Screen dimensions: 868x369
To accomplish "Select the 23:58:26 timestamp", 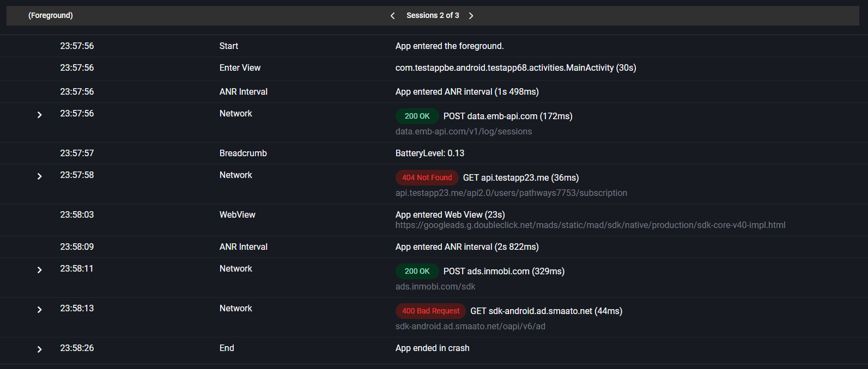I will [x=77, y=348].
